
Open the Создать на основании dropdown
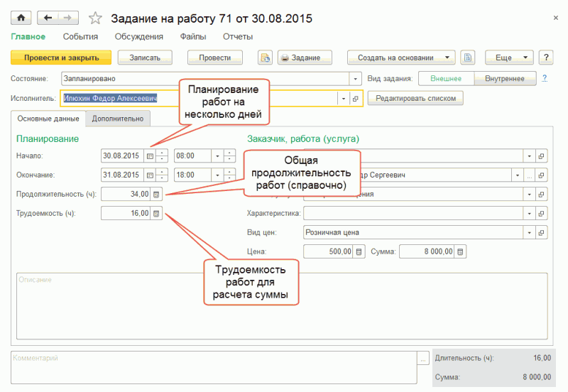point(401,58)
